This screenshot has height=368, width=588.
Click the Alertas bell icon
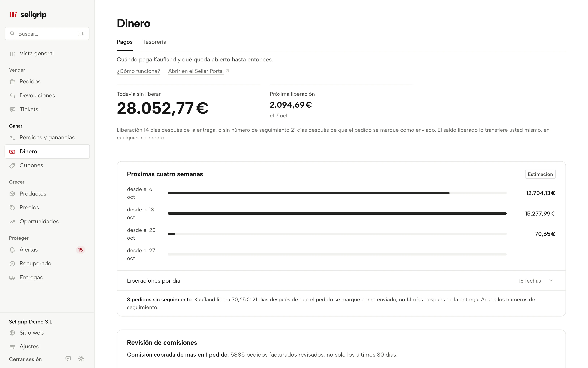[12, 250]
